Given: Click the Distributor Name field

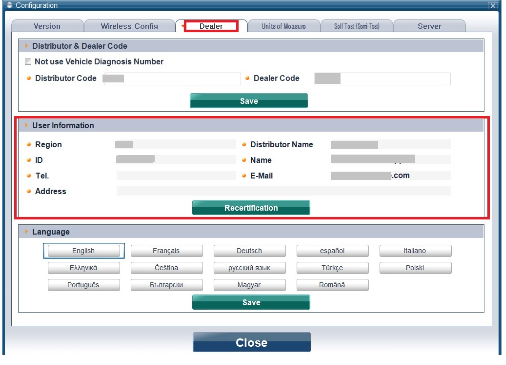Looking at the screenshot, I should pos(391,144).
